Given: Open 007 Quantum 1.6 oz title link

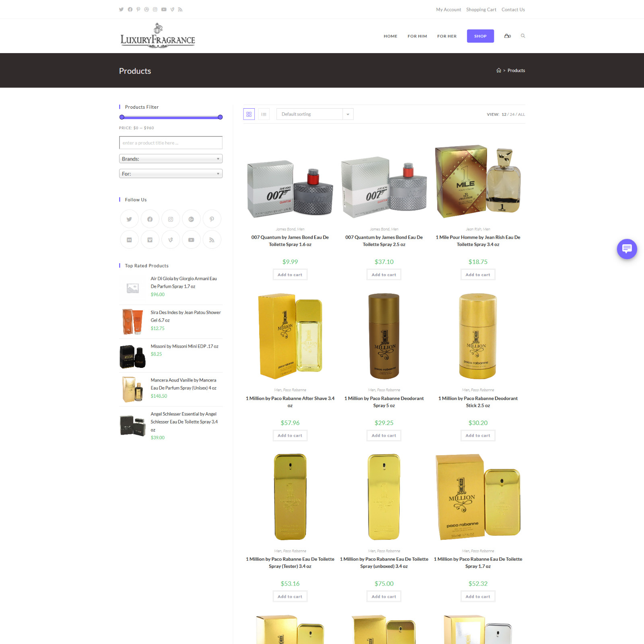Looking at the screenshot, I should [290, 241].
